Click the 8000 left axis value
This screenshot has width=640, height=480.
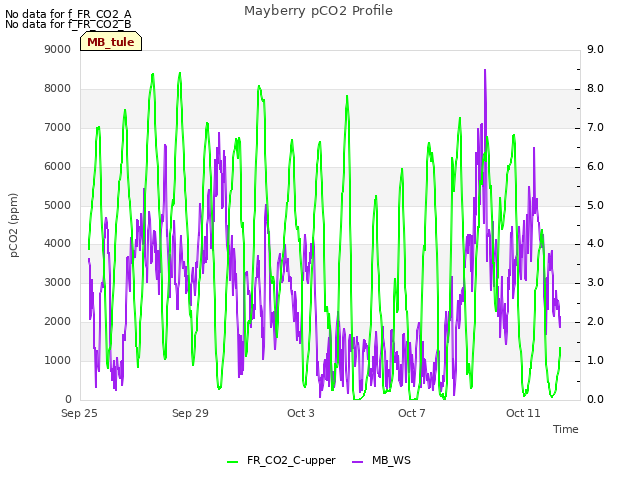58,89
